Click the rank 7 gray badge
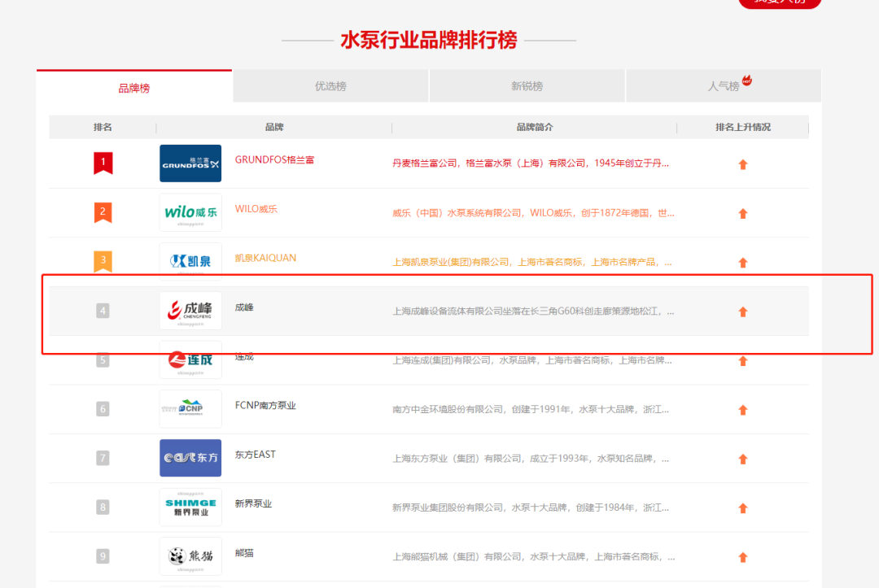Image resolution: width=879 pixels, height=588 pixels. coord(103,458)
